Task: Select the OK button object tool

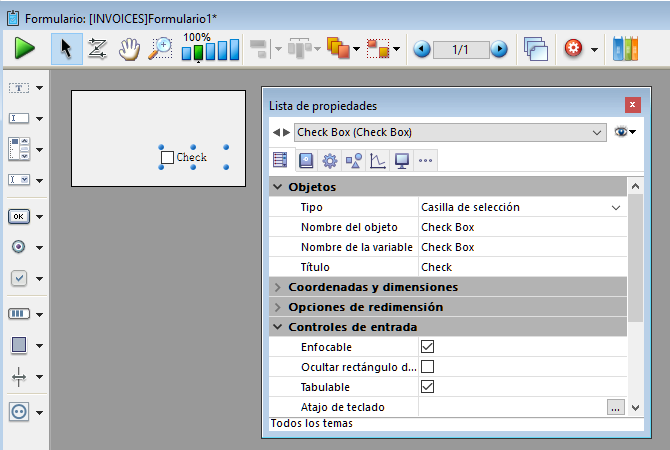Action: tap(19, 215)
